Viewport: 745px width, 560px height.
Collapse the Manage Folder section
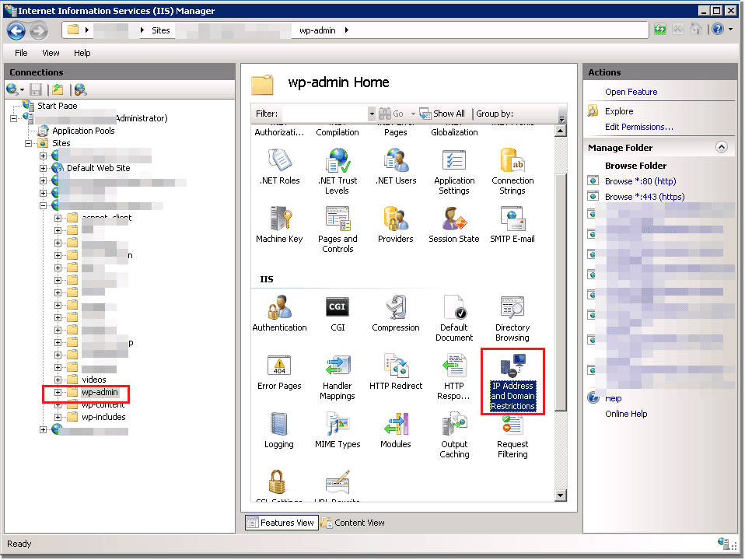[721, 147]
